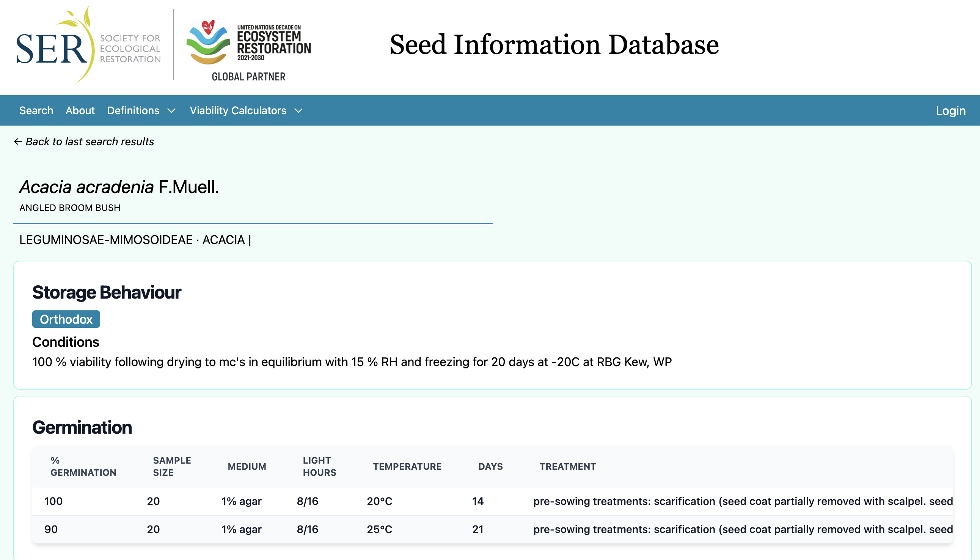Click the Login link
This screenshot has width=980, height=560.
coord(951,110)
